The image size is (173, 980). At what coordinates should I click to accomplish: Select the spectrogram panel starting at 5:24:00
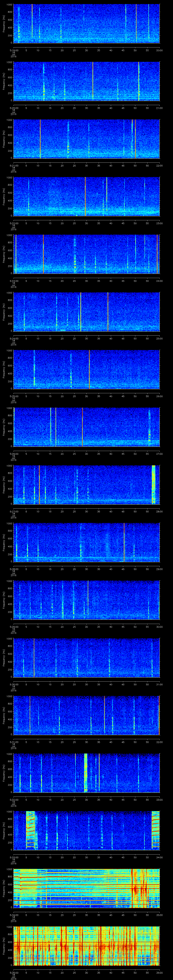(x=87, y=312)
